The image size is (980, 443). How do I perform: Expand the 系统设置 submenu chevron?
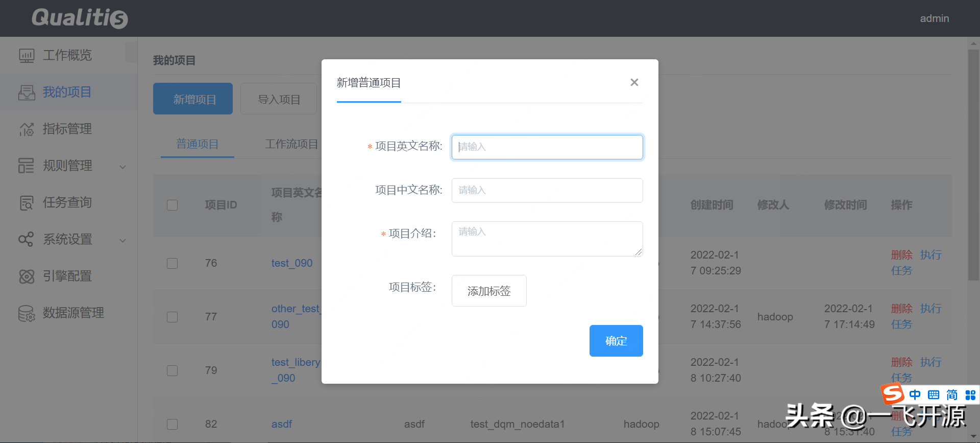[x=122, y=241]
